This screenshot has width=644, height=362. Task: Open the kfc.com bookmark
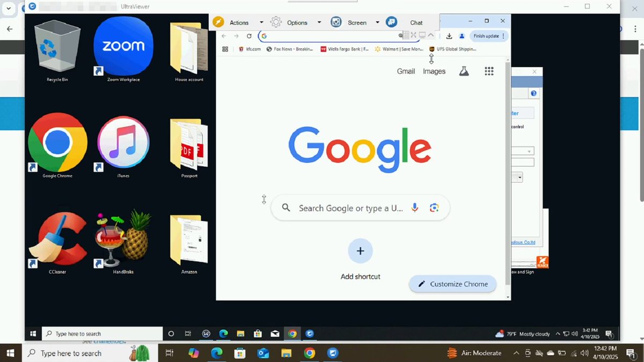point(250,49)
